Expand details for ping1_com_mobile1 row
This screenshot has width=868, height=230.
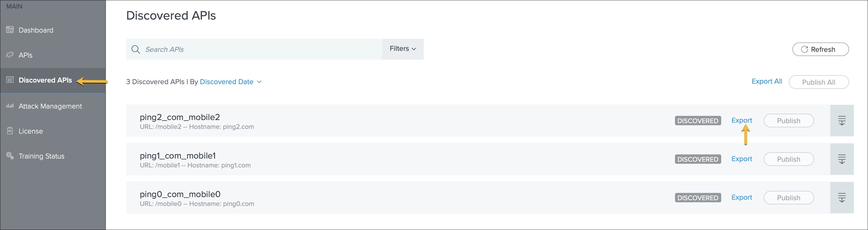pos(841,159)
